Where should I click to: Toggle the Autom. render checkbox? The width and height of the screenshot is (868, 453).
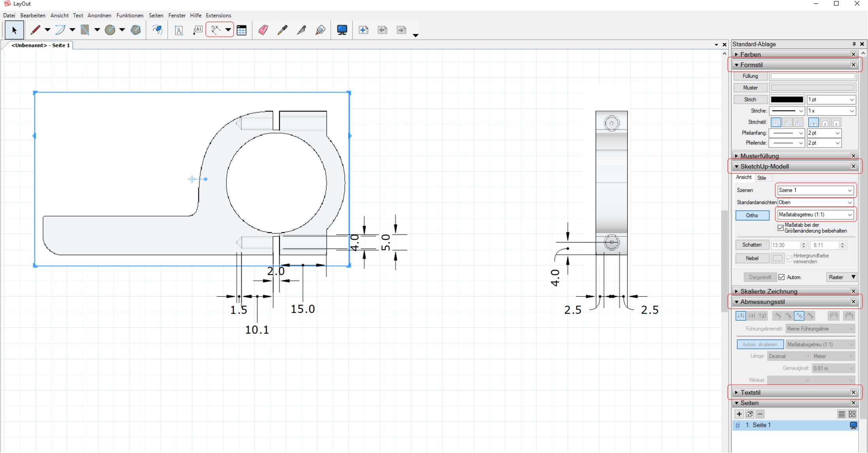tap(781, 277)
